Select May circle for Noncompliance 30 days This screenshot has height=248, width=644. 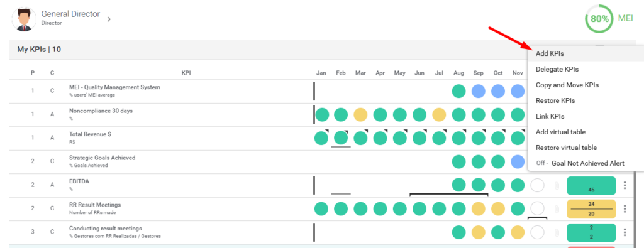point(399,114)
